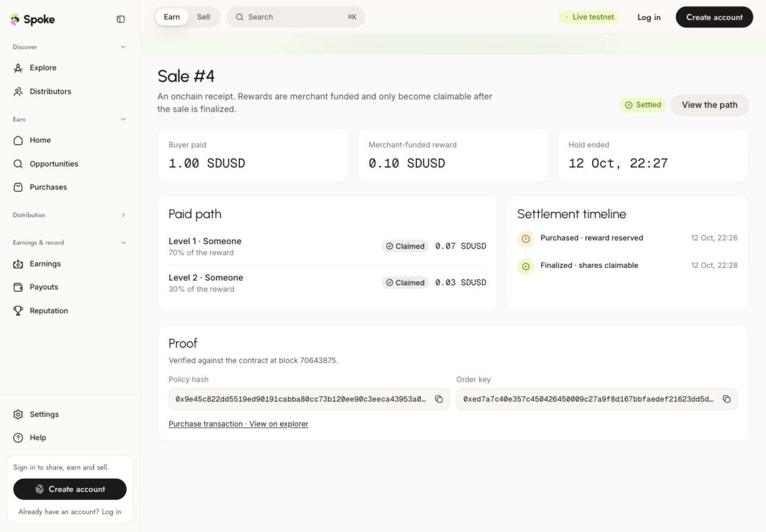Click the Search input field

296,17
